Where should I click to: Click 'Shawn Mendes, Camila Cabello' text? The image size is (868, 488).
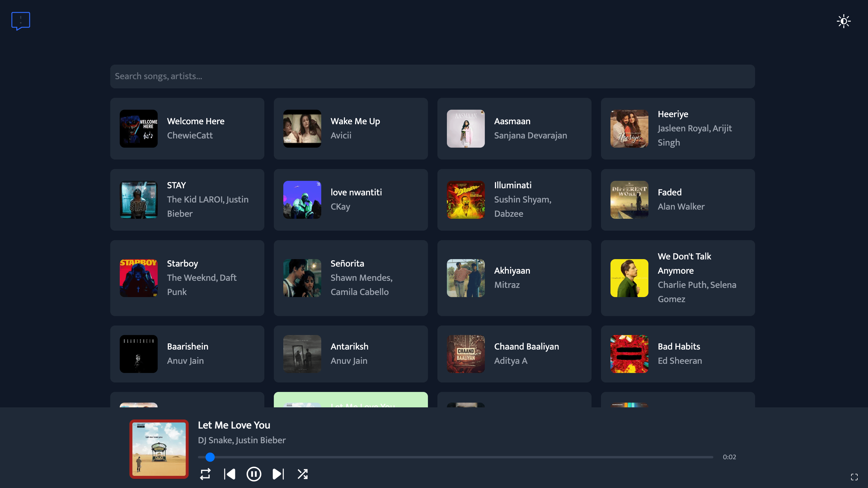click(361, 285)
